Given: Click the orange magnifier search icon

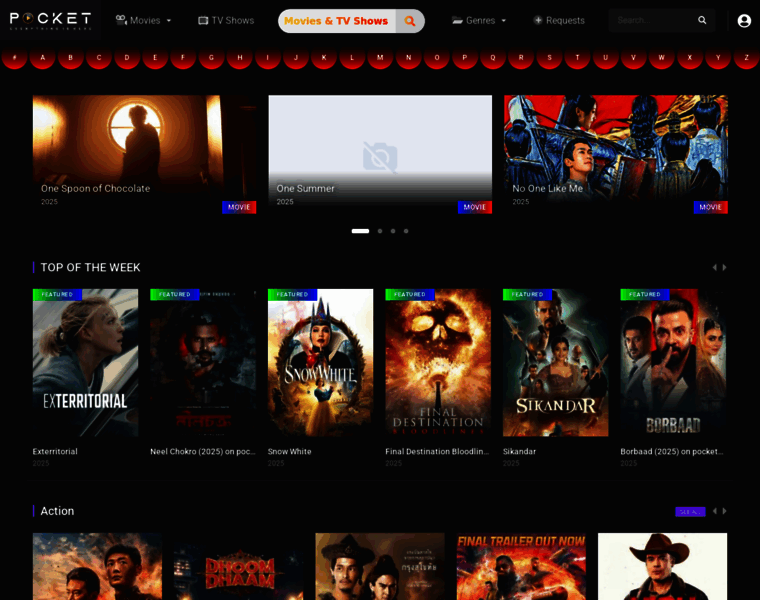Looking at the screenshot, I should [410, 21].
